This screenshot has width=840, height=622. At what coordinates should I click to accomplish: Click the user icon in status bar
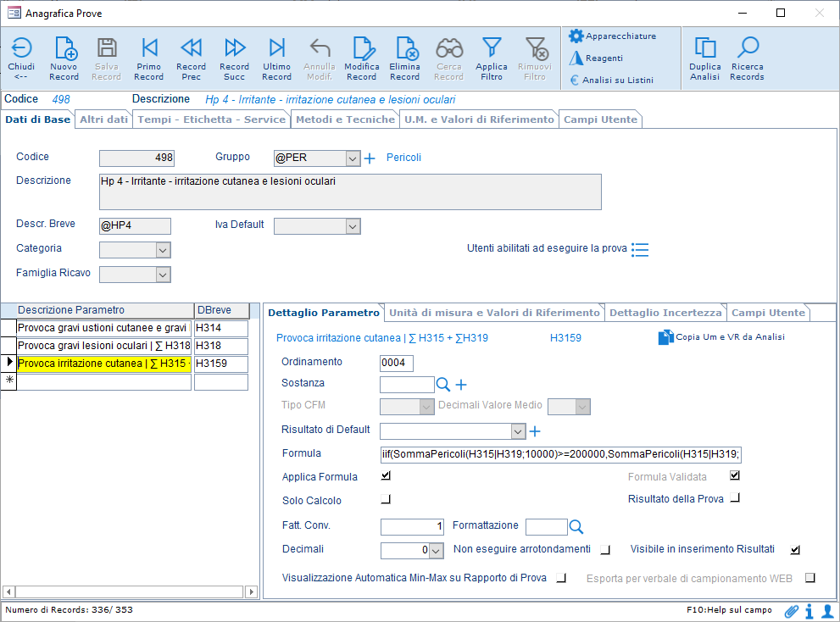(x=827, y=611)
